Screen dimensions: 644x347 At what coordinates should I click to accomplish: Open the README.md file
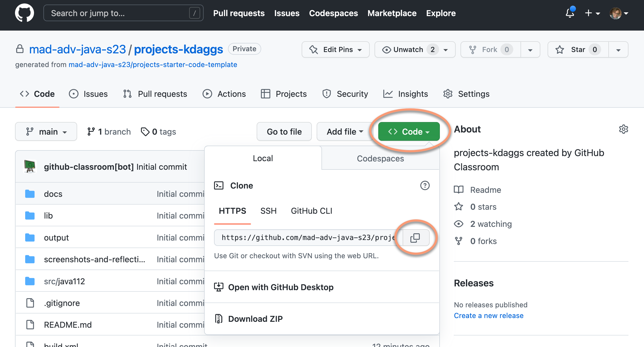tap(68, 325)
